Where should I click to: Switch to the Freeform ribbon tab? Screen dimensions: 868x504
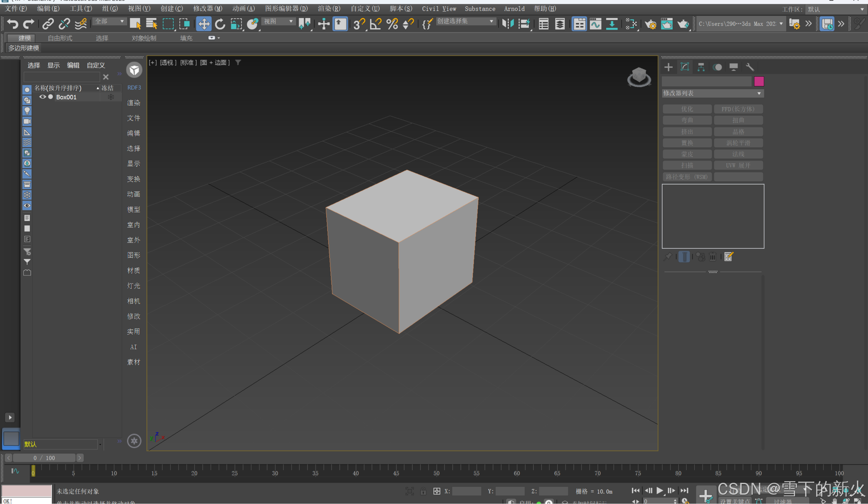click(60, 38)
